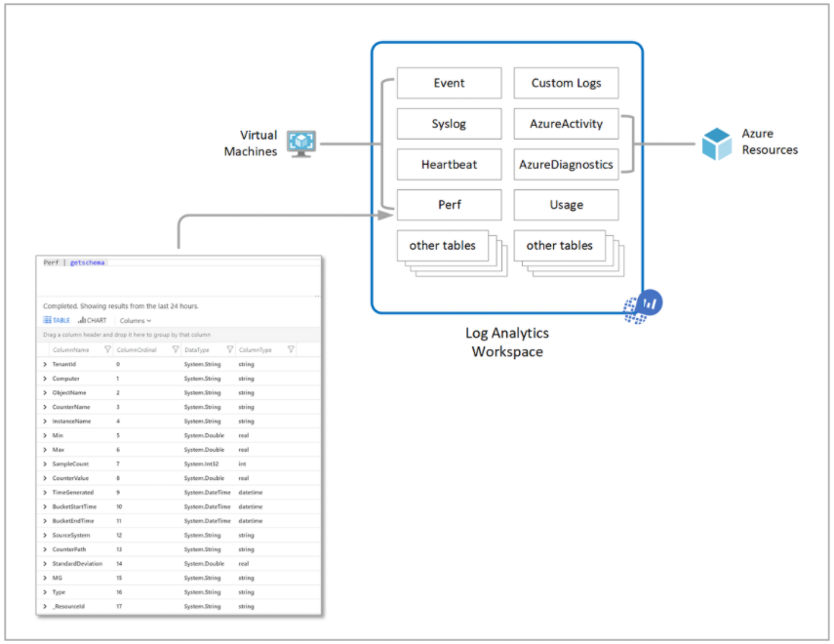Viewport: 834px width, 644px height.
Task: Switch to the TABLE results view
Action: (57, 320)
